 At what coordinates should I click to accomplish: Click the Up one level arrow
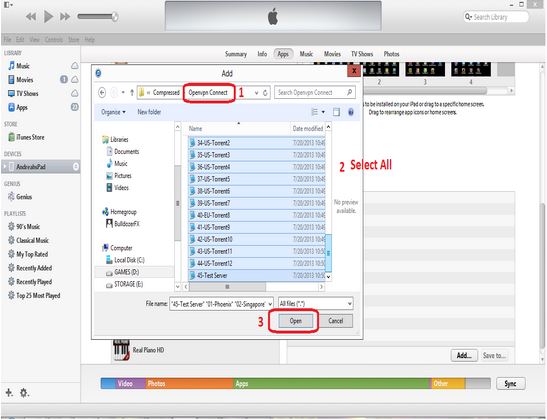point(132,92)
